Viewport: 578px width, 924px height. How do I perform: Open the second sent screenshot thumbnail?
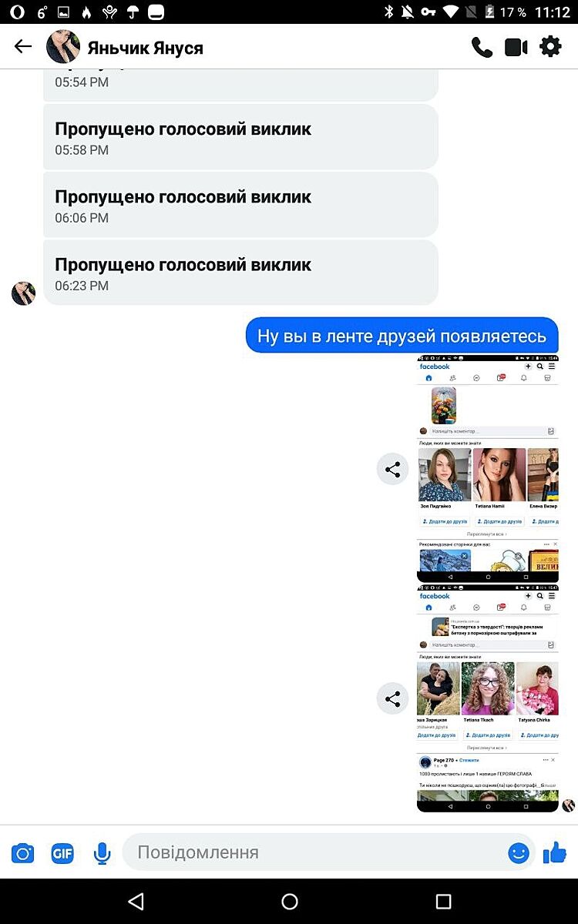click(487, 698)
